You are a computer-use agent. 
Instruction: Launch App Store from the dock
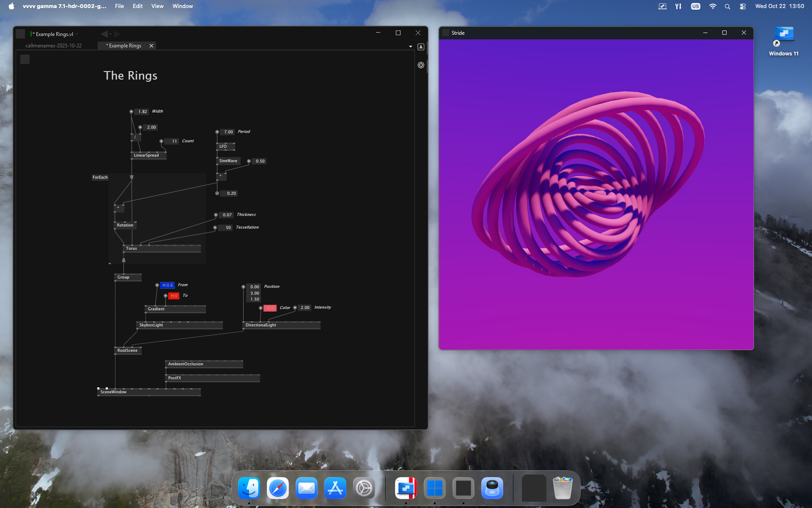(335, 489)
